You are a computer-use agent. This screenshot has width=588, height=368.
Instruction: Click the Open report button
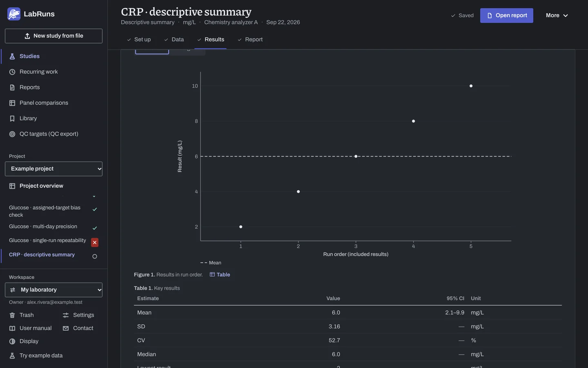pyautogui.click(x=507, y=16)
